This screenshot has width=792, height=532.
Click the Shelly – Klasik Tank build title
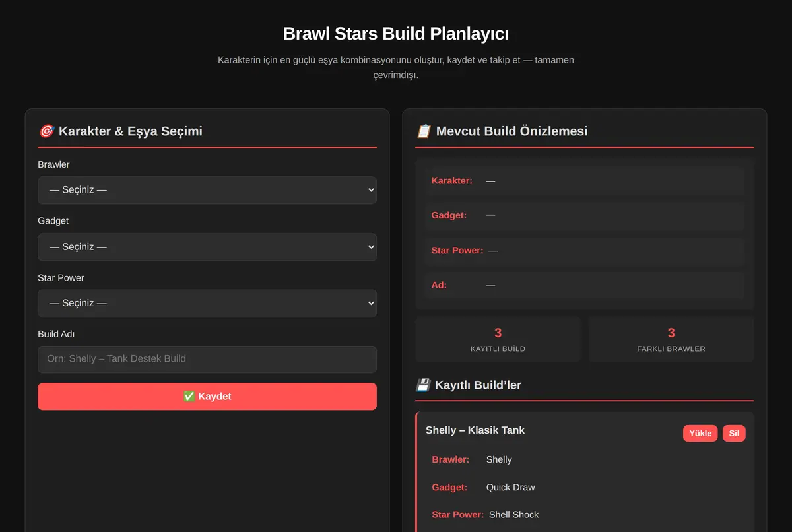tap(475, 430)
